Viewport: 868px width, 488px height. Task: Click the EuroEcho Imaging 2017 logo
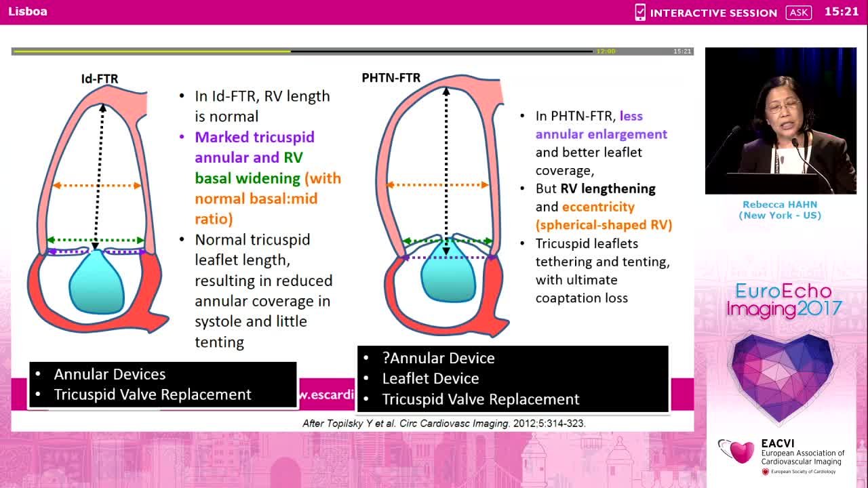pyautogui.click(x=784, y=301)
